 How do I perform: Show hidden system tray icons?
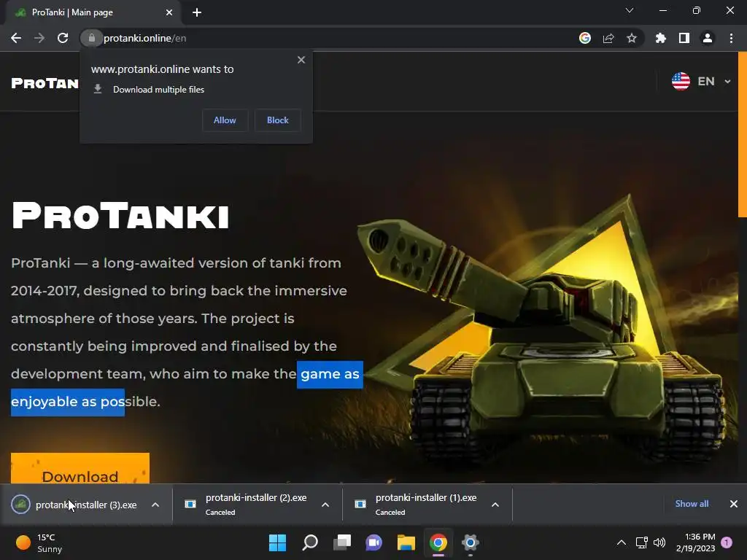[x=622, y=542]
